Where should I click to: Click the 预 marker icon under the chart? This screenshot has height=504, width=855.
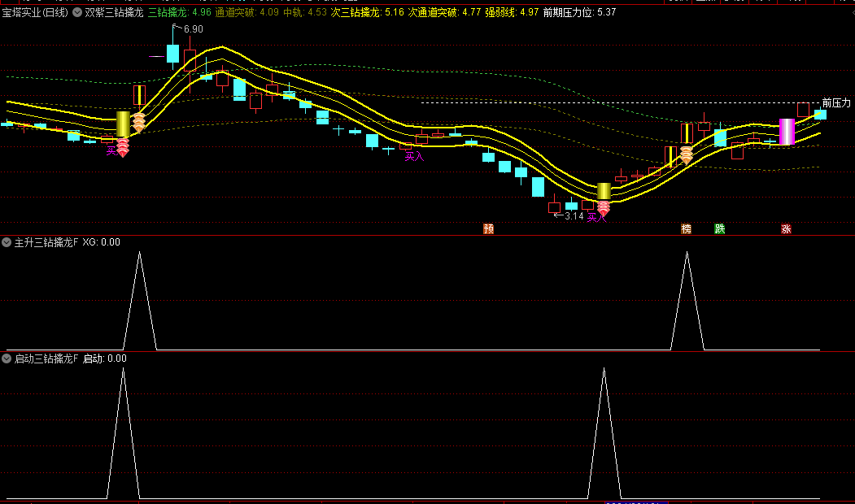click(x=489, y=229)
